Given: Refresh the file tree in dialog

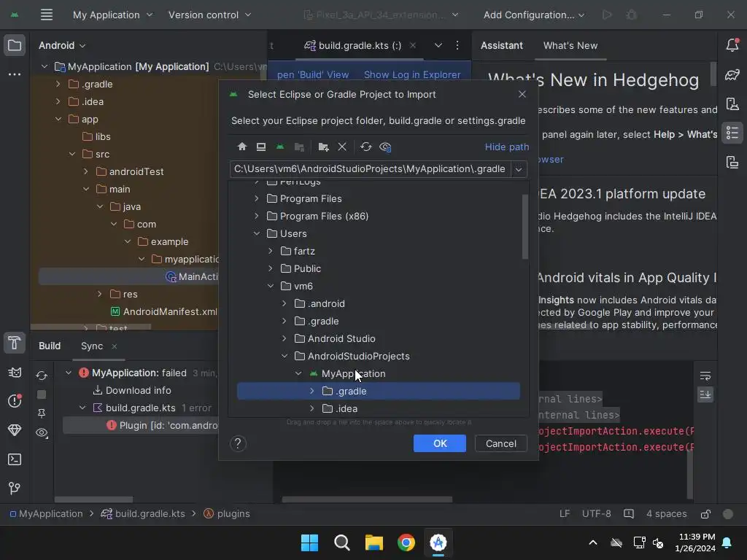Looking at the screenshot, I should [x=366, y=147].
